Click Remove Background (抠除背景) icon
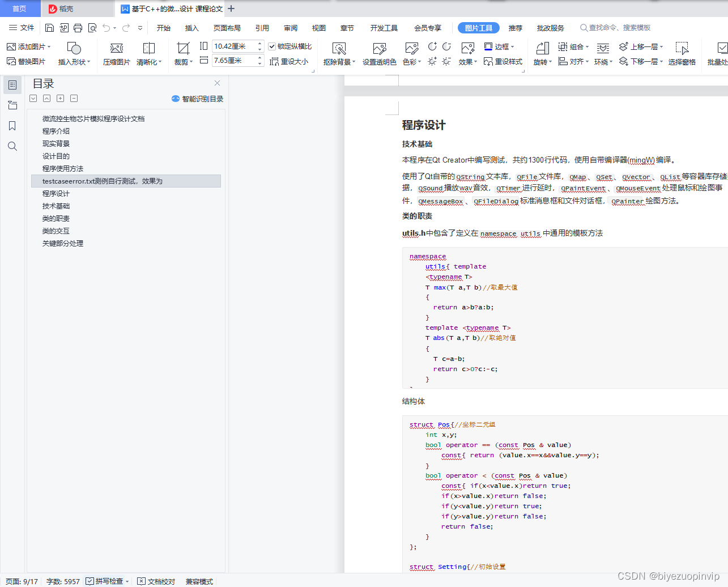Viewport: 728px width, 587px height. 339,49
